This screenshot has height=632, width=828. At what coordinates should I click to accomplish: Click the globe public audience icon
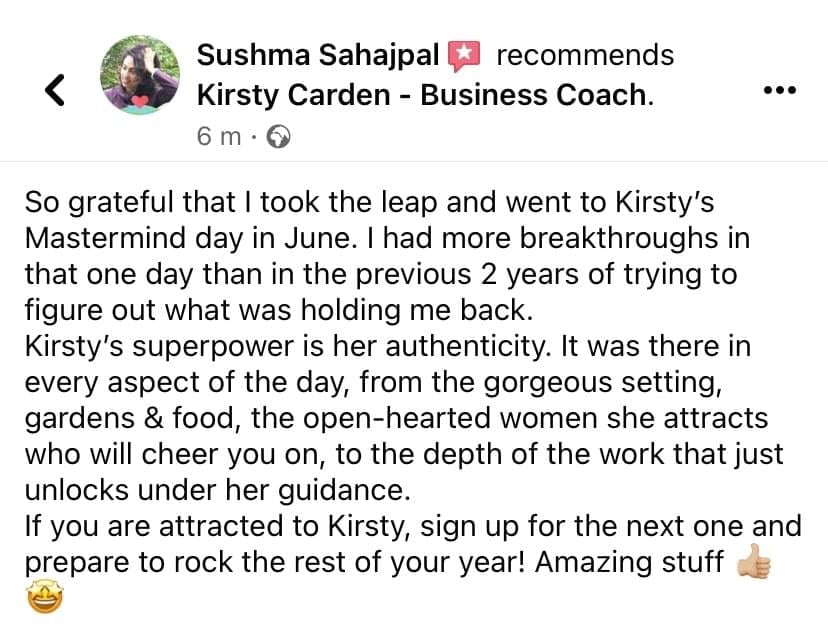[x=279, y=138]
